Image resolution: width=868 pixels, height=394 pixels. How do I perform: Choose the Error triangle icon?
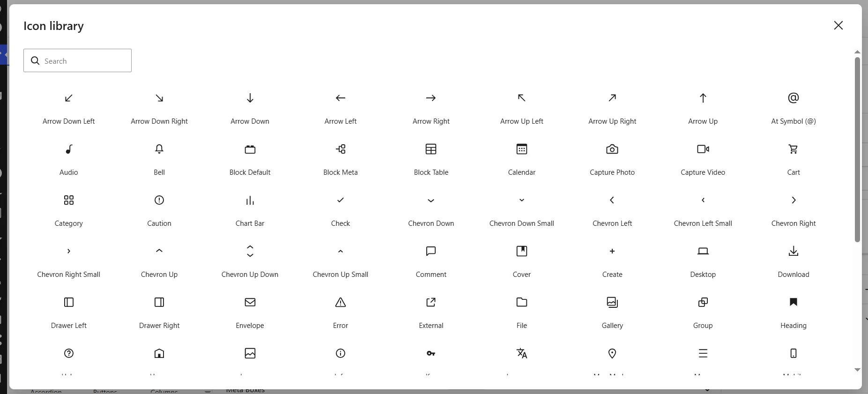click(x=341, y=302)
